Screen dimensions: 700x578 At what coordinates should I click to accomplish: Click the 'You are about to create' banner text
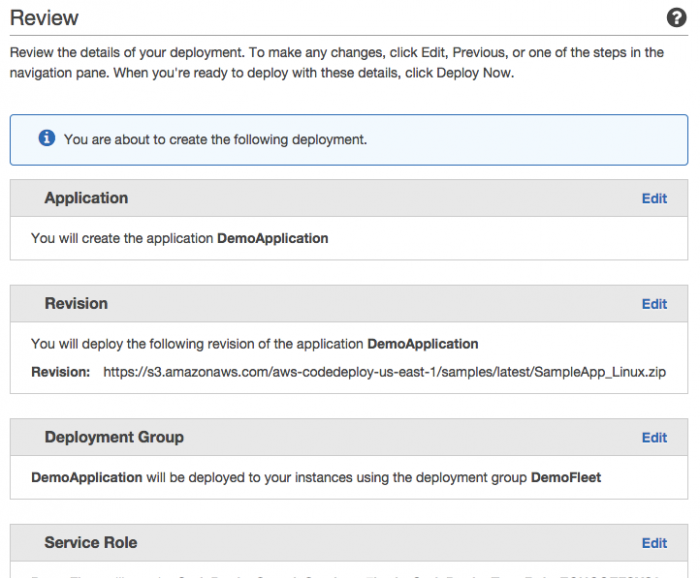[x=215, y=139]
